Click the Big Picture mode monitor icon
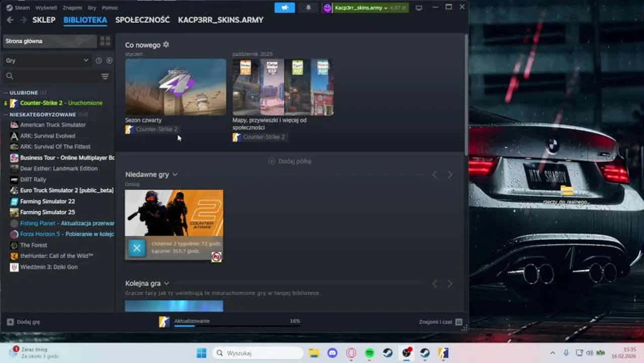 tap(419, 8)
